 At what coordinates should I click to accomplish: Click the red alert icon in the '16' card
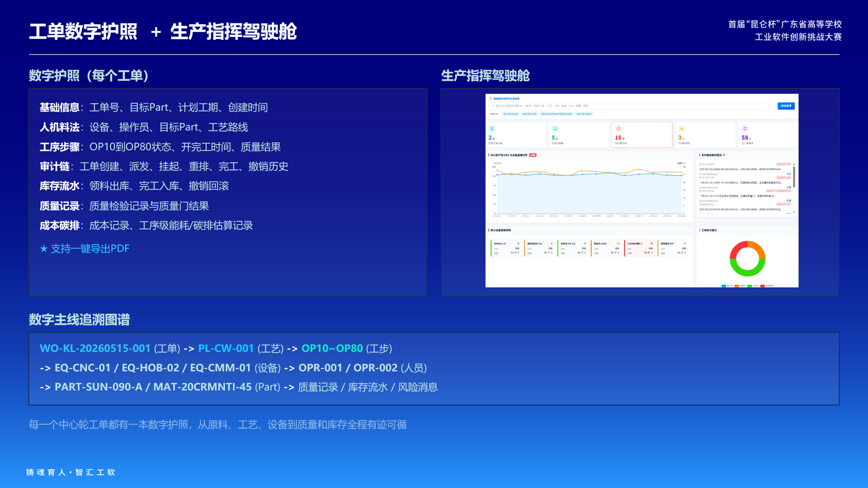coord(618,129)
